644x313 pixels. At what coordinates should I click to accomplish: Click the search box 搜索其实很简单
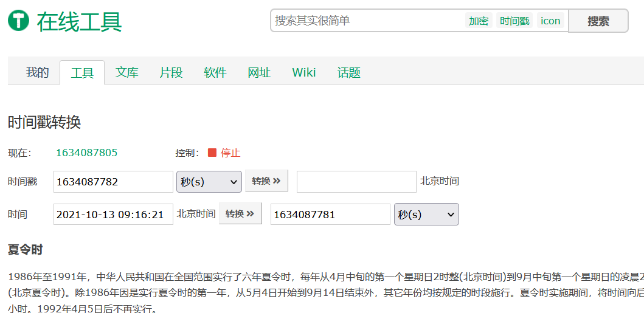click(x=367, y=21)
